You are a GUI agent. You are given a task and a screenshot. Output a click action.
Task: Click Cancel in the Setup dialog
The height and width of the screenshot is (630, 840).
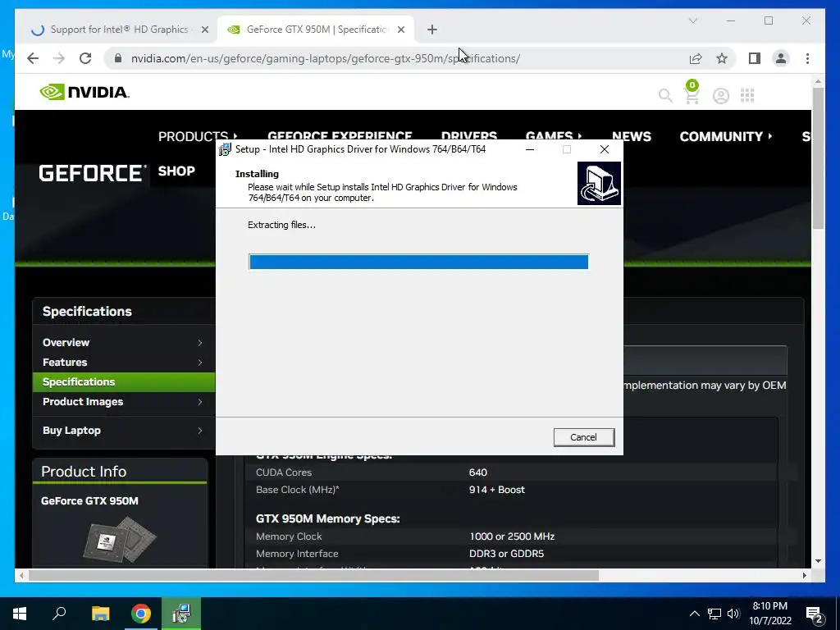584,437
